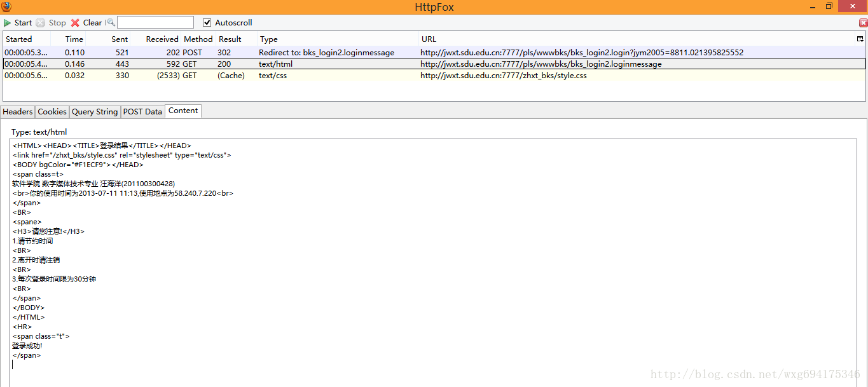Click the Start label in toolbar
868x387 pixels.
23,23
